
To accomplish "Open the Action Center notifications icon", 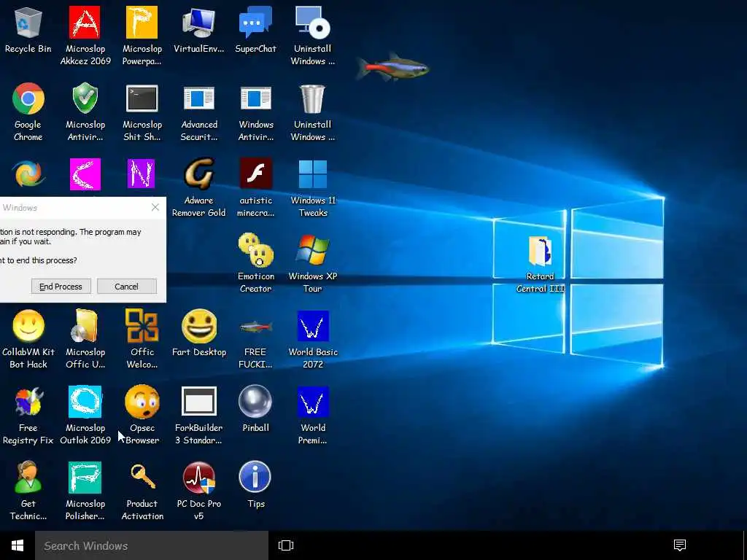I will [679, 545].
